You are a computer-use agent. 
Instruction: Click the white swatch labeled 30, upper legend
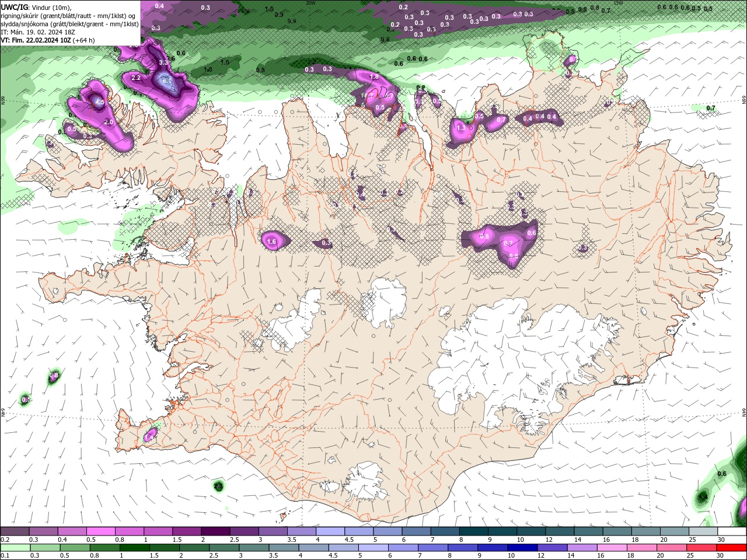click(732, 531)
